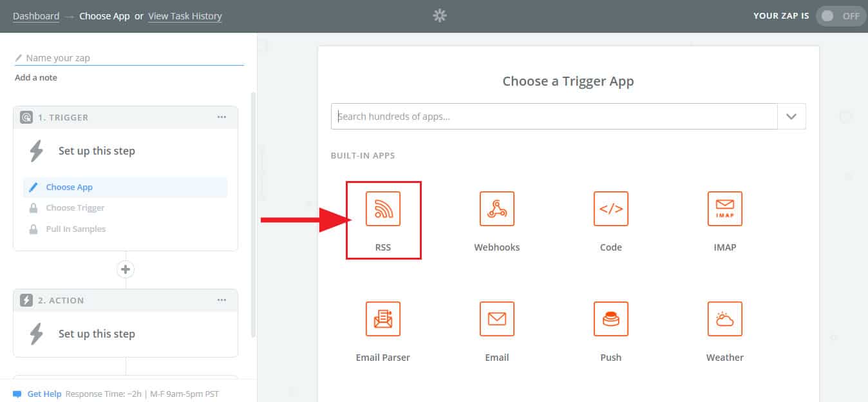Choose the Weather app icon
868x402 pixels.
(725, 319)
